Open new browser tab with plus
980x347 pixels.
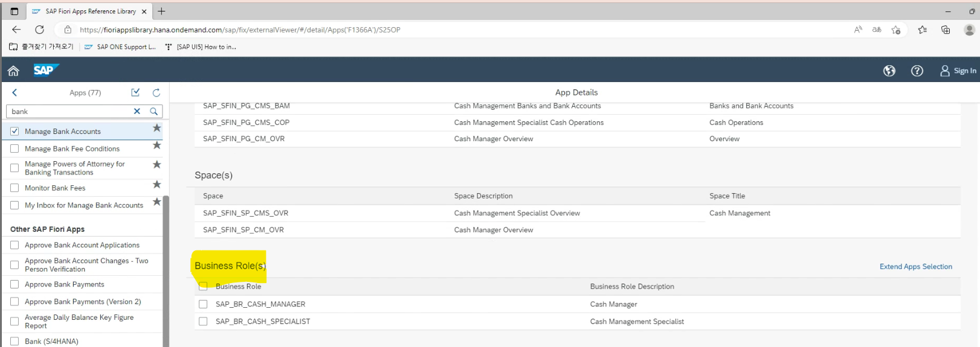(x=161, y=11)
